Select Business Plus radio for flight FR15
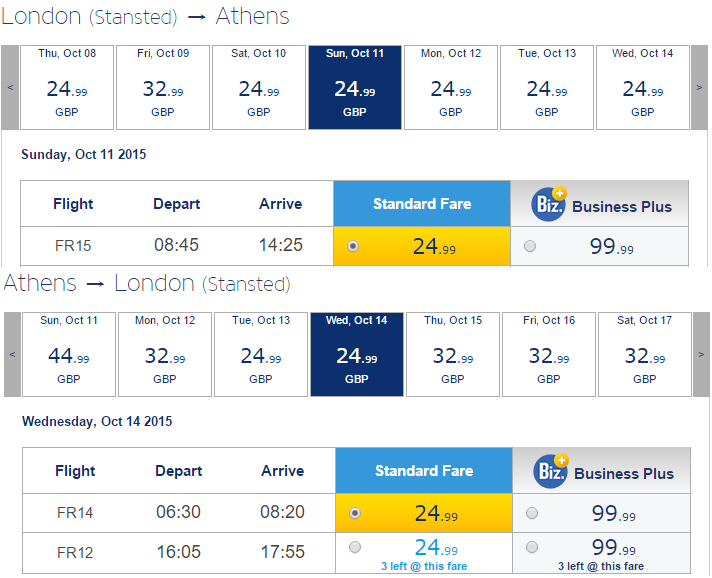Viewport: 712px width, 578px height. [530, 246]
